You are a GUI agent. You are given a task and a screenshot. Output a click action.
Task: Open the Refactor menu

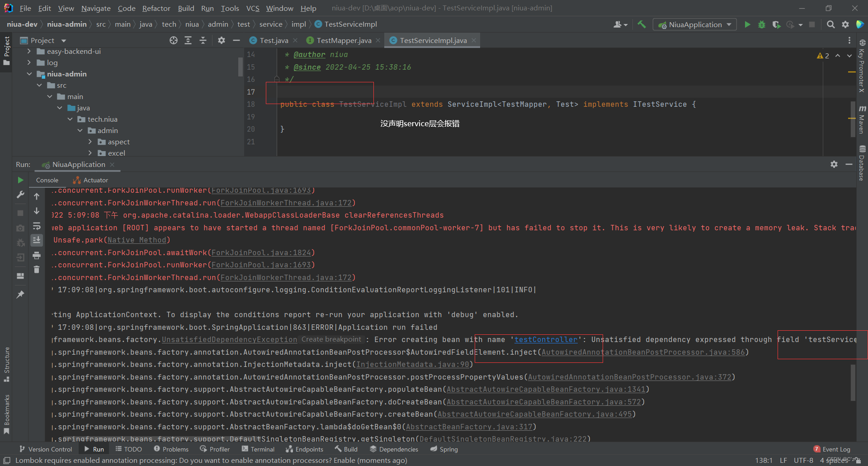pos(156,8)
